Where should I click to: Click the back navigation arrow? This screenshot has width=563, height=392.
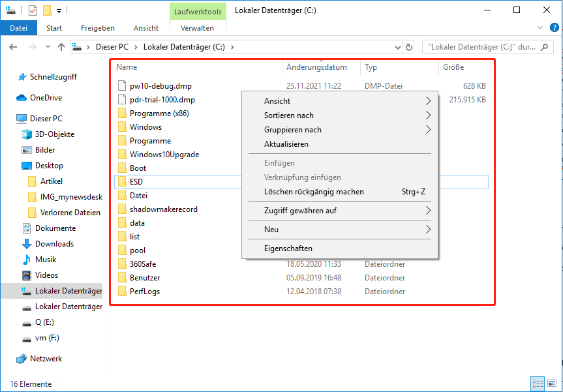(13, 47)
